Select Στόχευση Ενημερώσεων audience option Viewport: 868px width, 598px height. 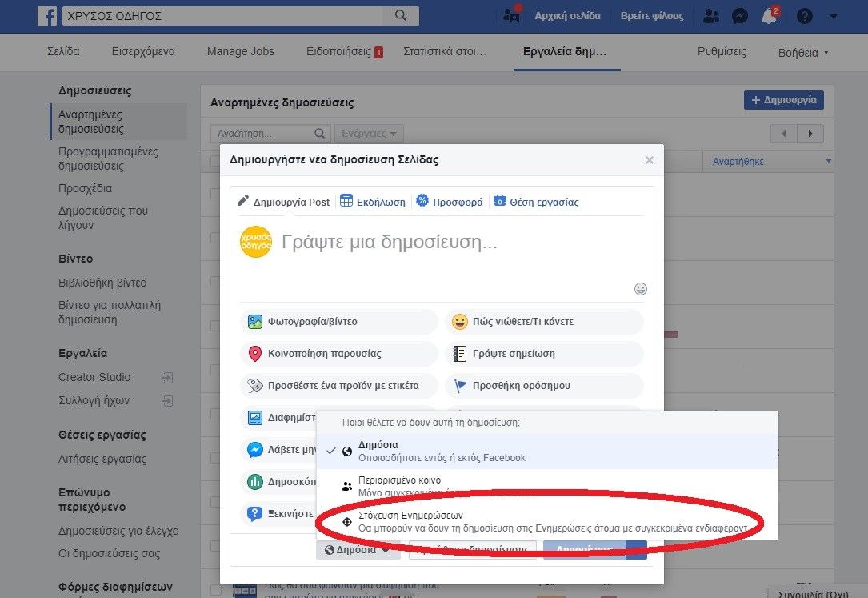[x=547, y=522]
